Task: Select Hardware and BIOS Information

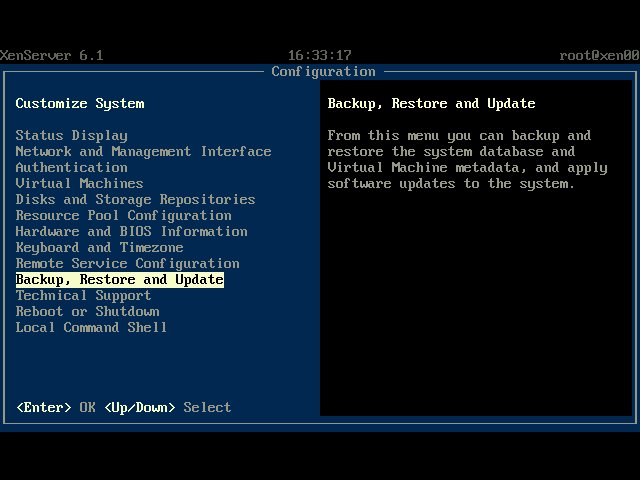Action: click(x=131, y=231)
